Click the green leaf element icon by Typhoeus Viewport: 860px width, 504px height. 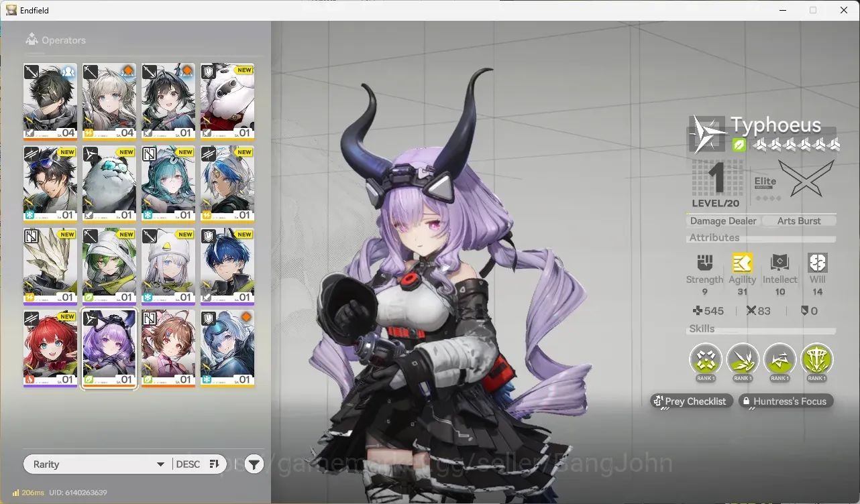739,145
